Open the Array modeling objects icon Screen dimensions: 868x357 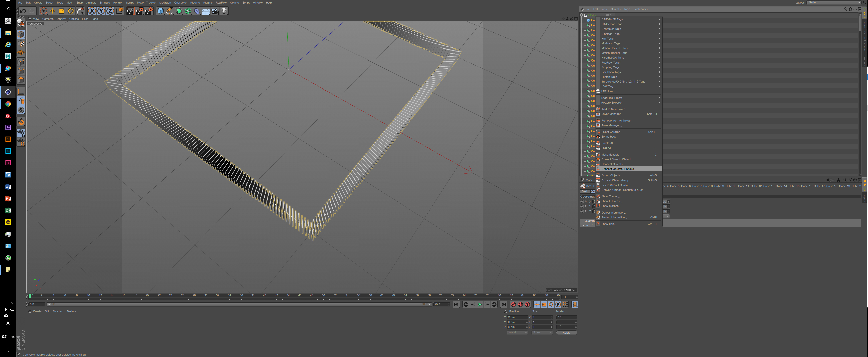(x=188, y=11)
